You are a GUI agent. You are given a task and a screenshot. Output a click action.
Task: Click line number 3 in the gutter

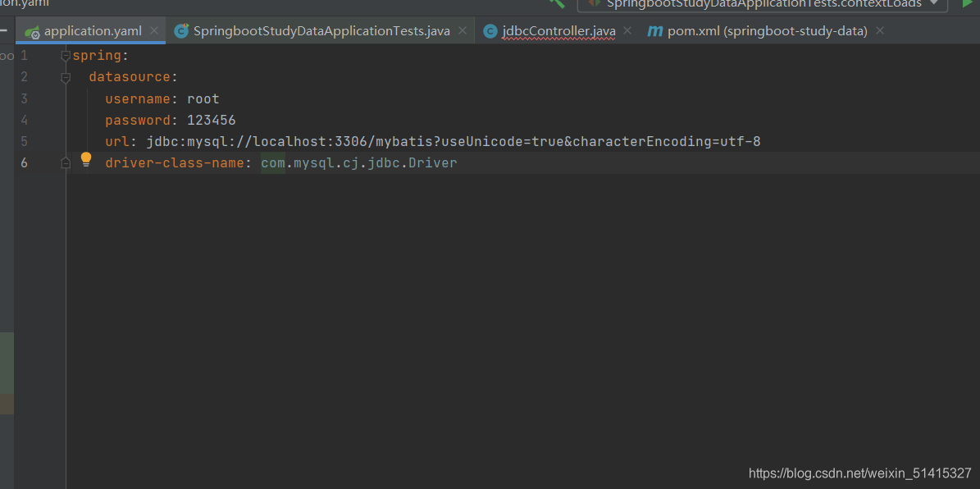point(24,98)
